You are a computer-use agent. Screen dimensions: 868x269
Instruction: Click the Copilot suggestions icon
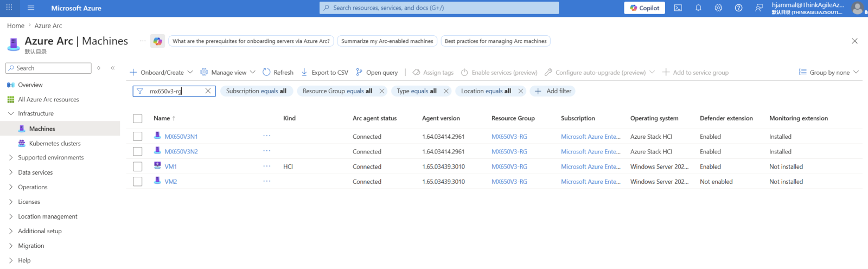157,41
